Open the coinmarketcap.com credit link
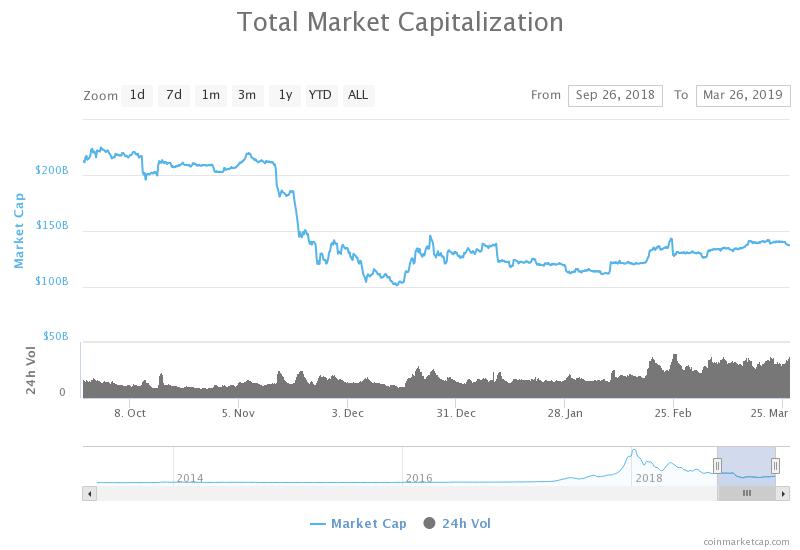 tap(746, 542)
